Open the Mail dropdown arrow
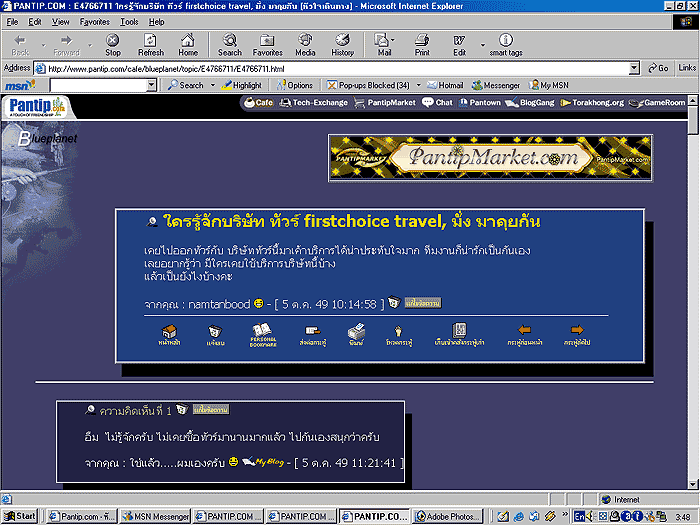 click(393, 40)
